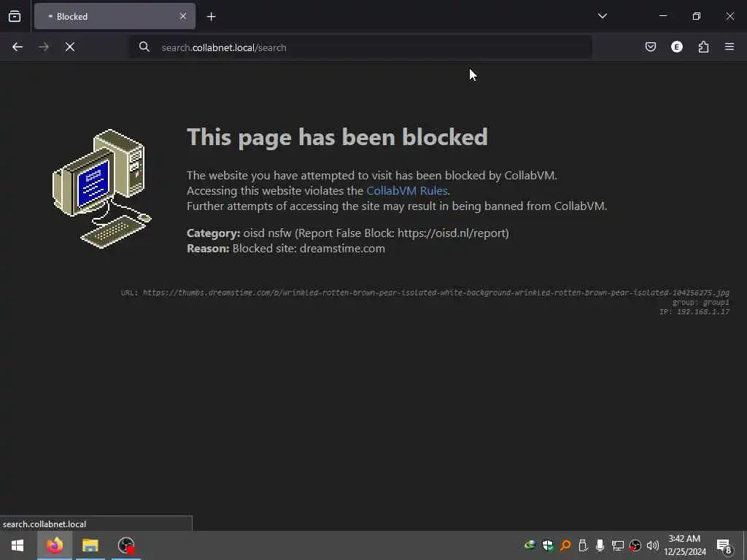Click the safely remove hardware USB tray icon
Image resolution: width=747 pixels, height=560 pixels.
(583, 545)
